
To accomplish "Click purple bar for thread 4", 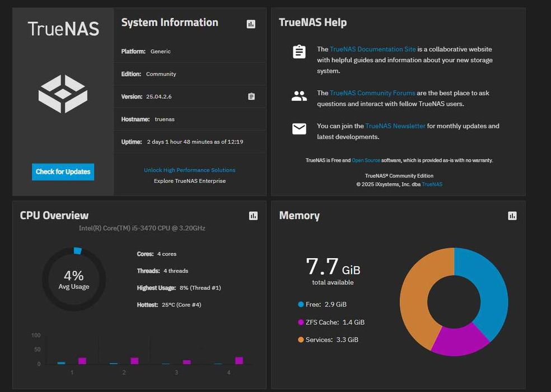I will point(239,360).
